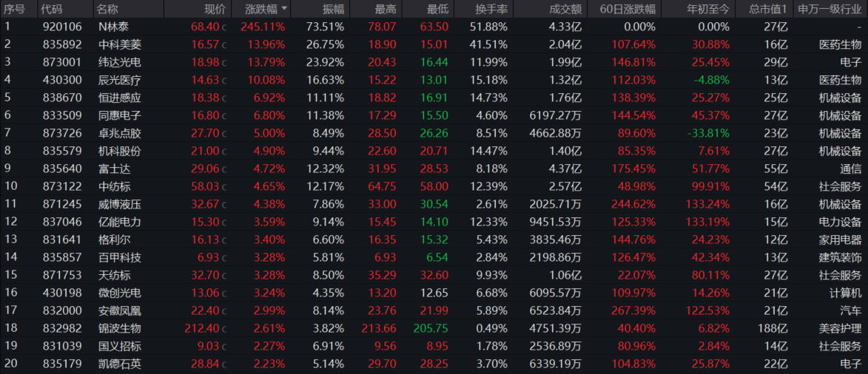The image size is (868, 374).
Task: Click change value 13.96%
Action: click(266, 44)
